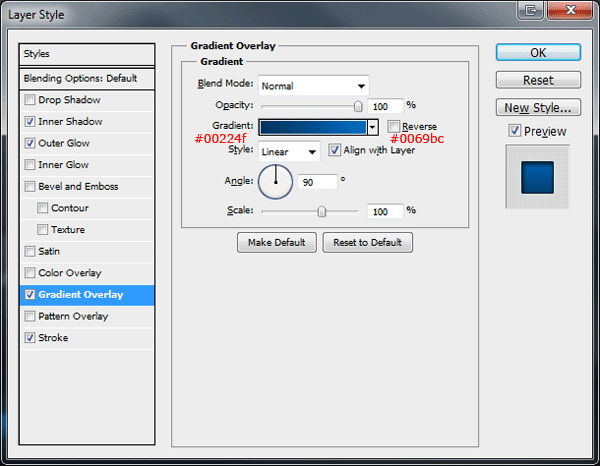This screenshot has height=466, width=600.
Task: Click the Scale value field
Action: pyautogui.click(x=385, y=211)
